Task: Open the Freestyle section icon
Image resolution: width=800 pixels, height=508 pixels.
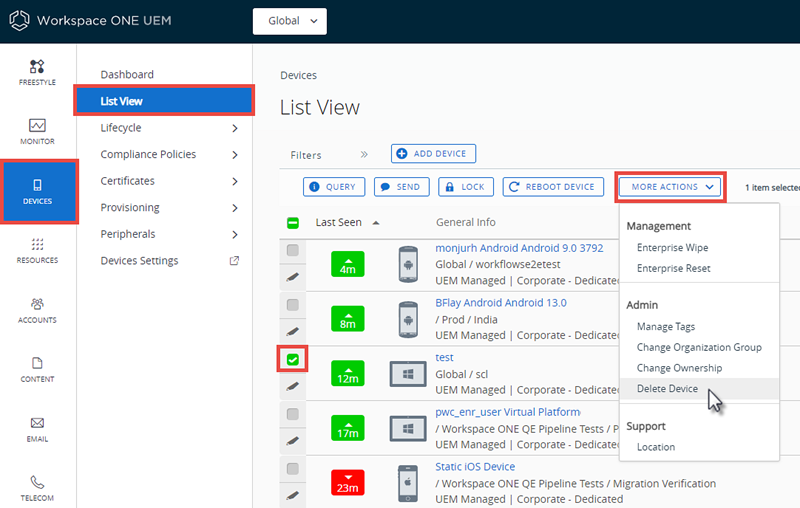Action: (x=37, y=66)
